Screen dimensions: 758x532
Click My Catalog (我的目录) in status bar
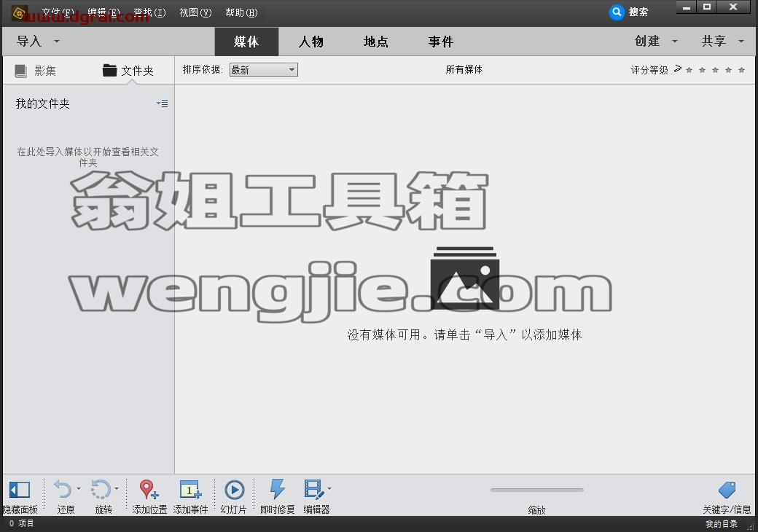722,524
